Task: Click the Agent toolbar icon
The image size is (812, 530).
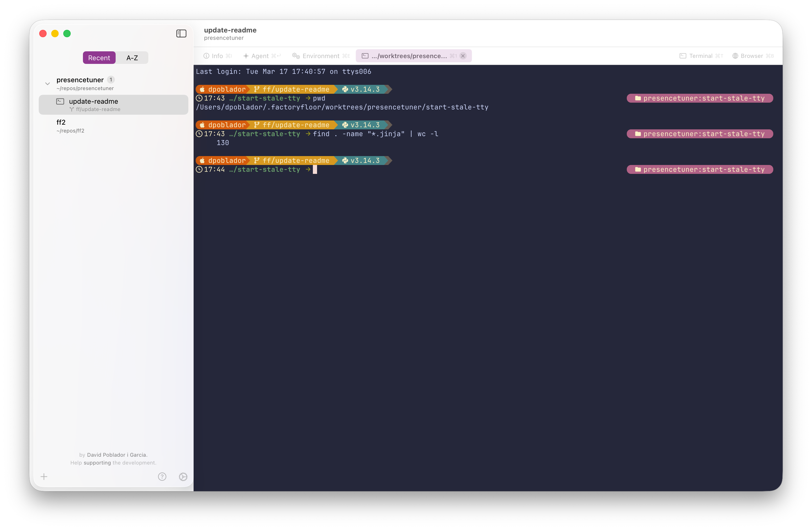Action: tap(246, 56)
